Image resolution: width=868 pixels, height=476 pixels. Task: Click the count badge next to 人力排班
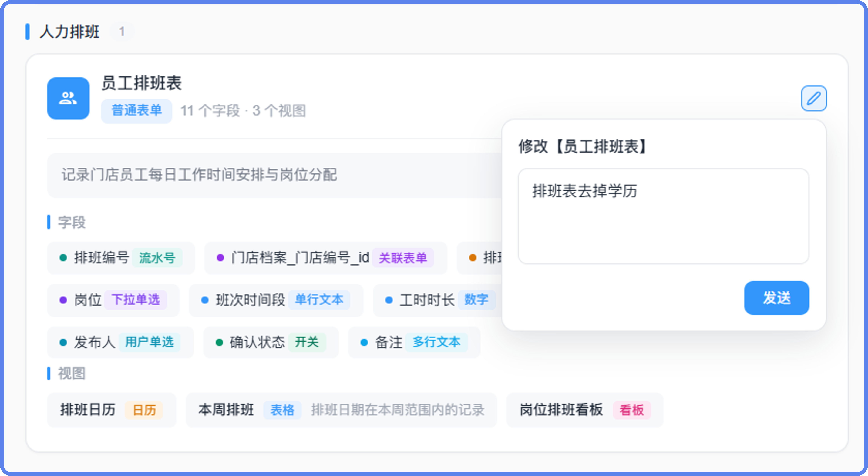pyautogui.click(x=122, y=32)
